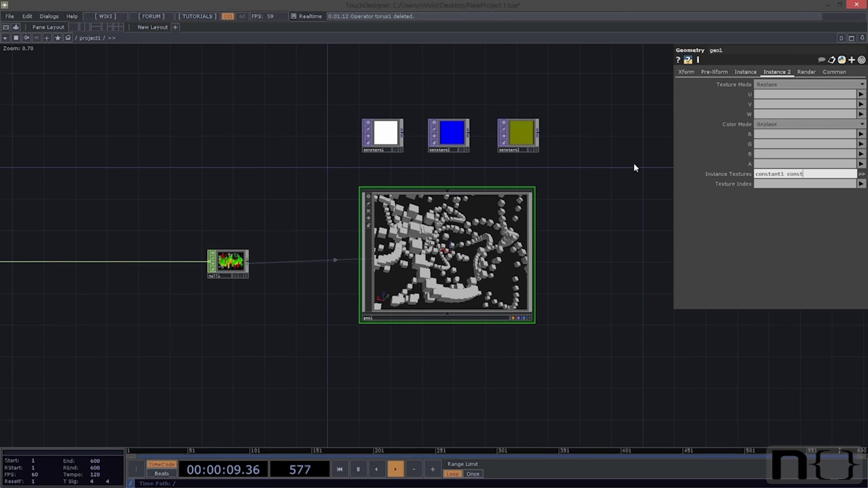Select the blue constant2 node
Viewport: 868px width, 488px height.
(449, 135)
